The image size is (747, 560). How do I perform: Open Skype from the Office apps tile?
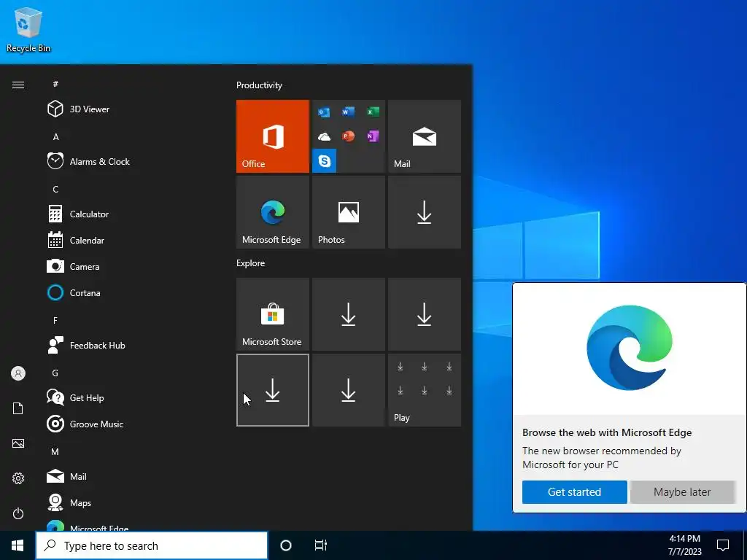click(x=324, y=161)
